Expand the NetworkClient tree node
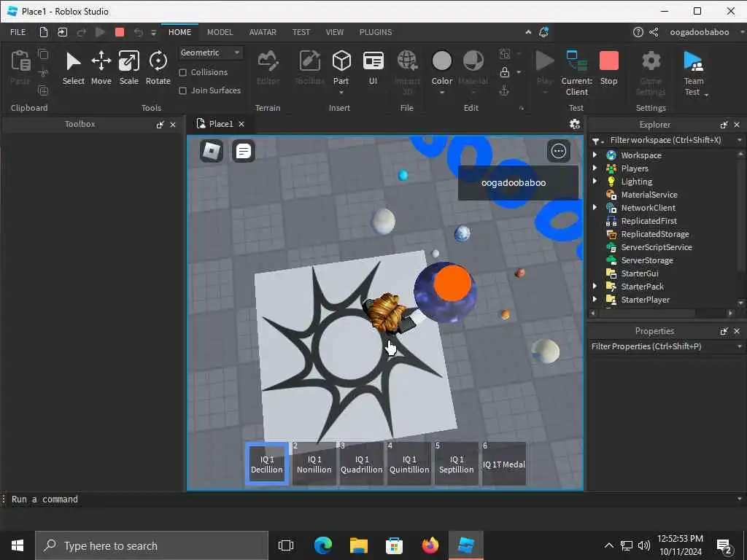The width and height of the screenshot is (747, 560). click(x=595, y=207)
